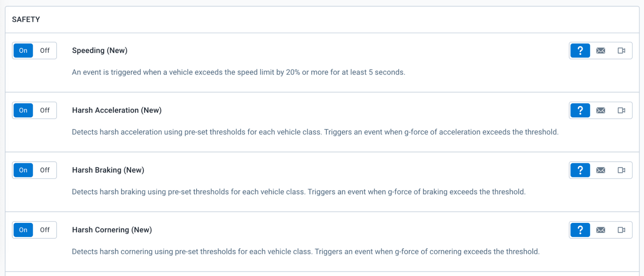Click the video camera icon for Harsh Braking
Viewport: 644px width, 276px height.
coord(621,170)
